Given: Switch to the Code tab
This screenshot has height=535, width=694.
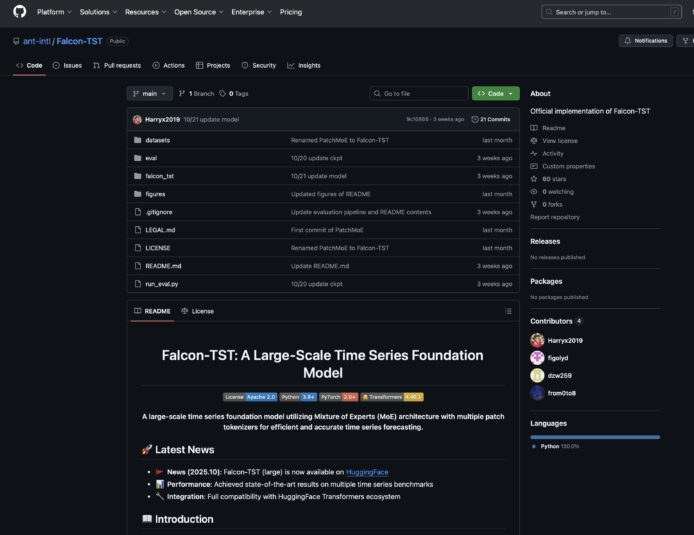Looking at the screenshot, I should coord(29,65).
